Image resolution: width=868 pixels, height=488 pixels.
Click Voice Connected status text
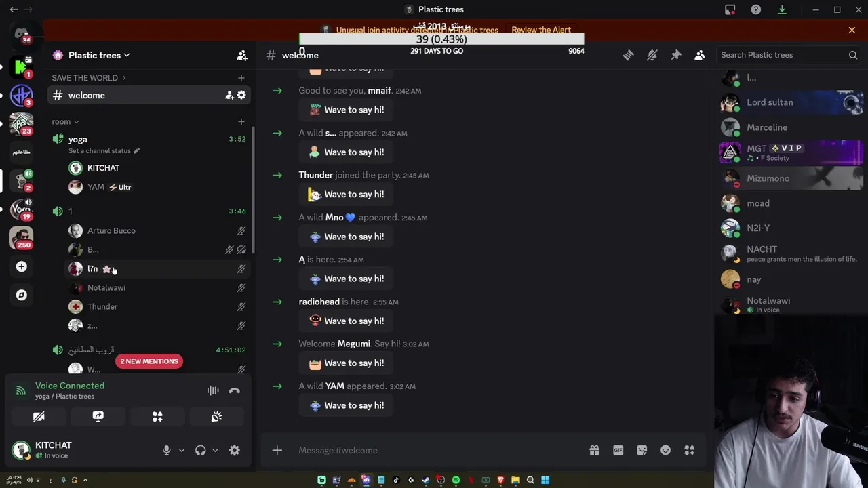tap(70, 386)
